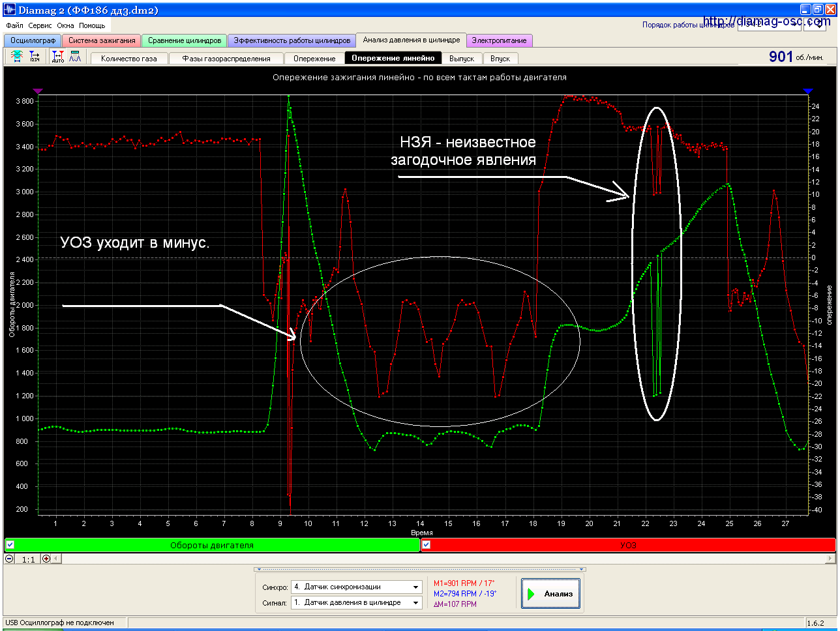
Task: Click the red УОЗ legend bar
Action: pyautogui.click(x=628, y=545)
